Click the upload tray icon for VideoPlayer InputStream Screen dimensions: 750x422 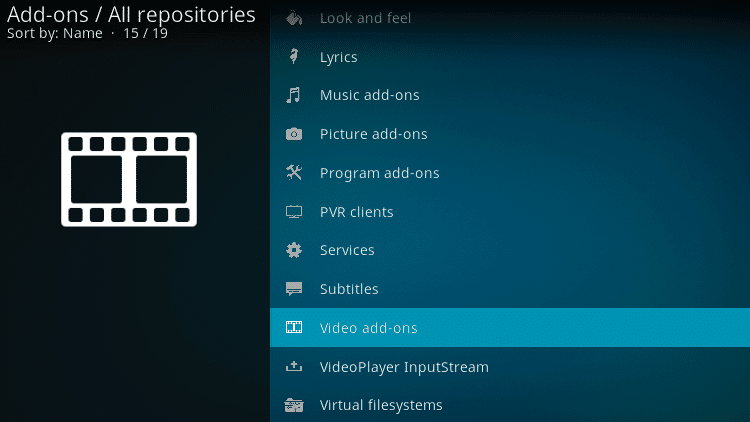pos(294,366)
